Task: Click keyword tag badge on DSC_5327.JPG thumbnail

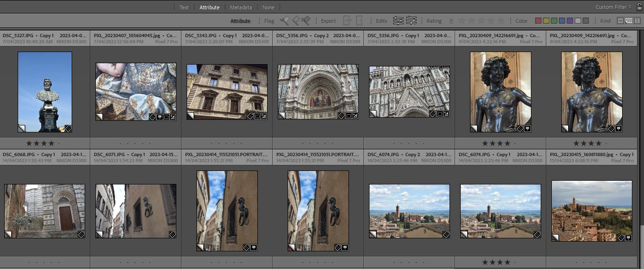Action: tap(68, 128)
